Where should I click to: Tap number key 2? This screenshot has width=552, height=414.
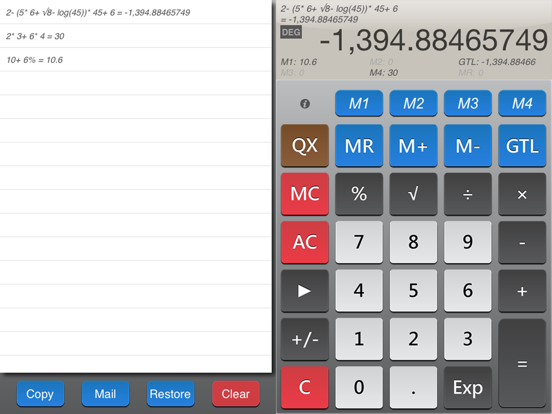413,339
